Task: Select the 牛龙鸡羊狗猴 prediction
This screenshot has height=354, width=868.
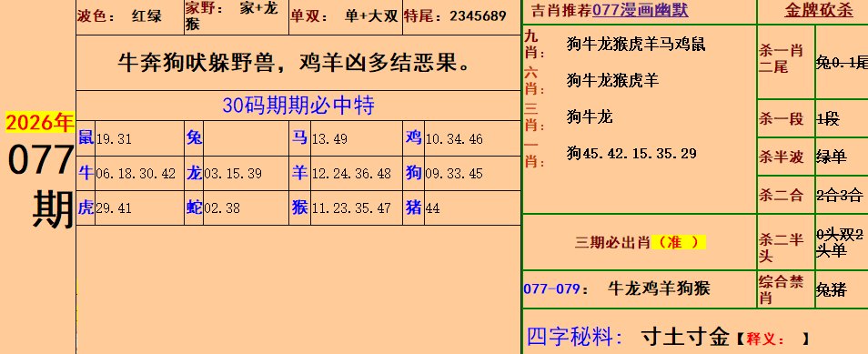Action: click(659, 288)
